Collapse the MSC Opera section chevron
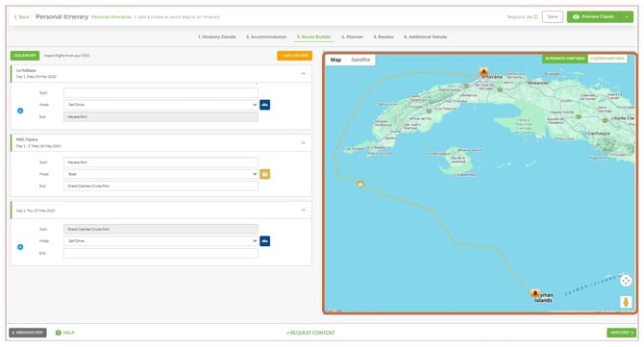 click(303, 143)
